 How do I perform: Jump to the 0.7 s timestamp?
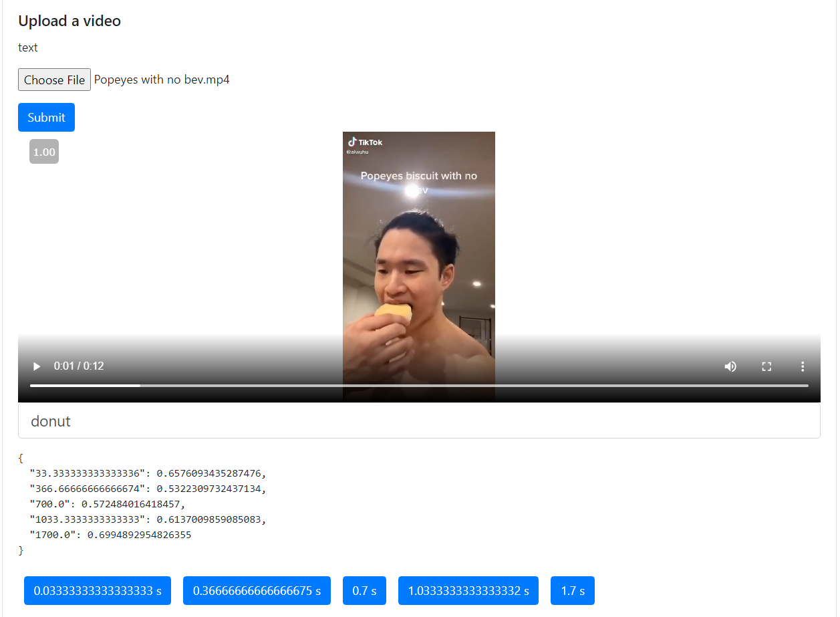pyautogui.click(x=364, y=591)
